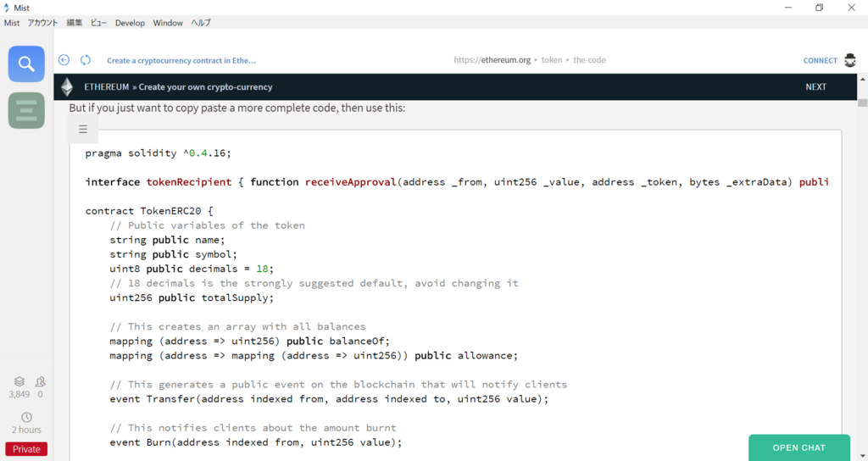
Task: Click the vertical scrollbar thumb
Action: tap(862, 103)
